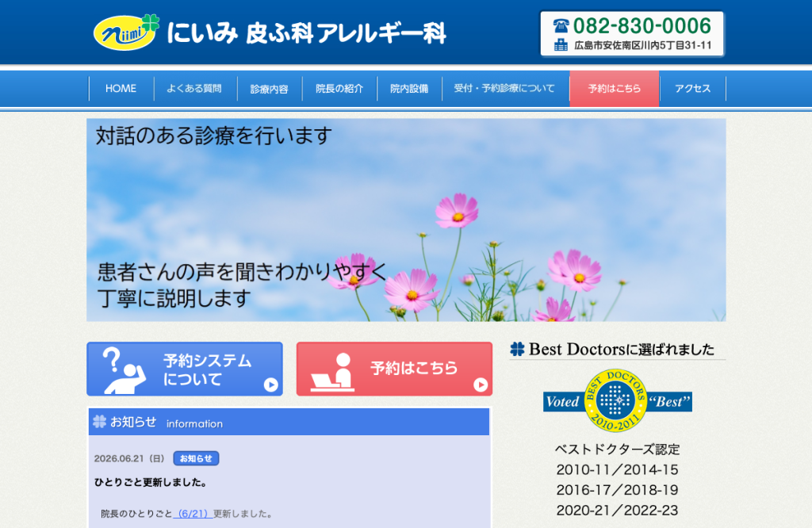
Task: Go to 診療内容 in the navigation
Action: (270, 89)
